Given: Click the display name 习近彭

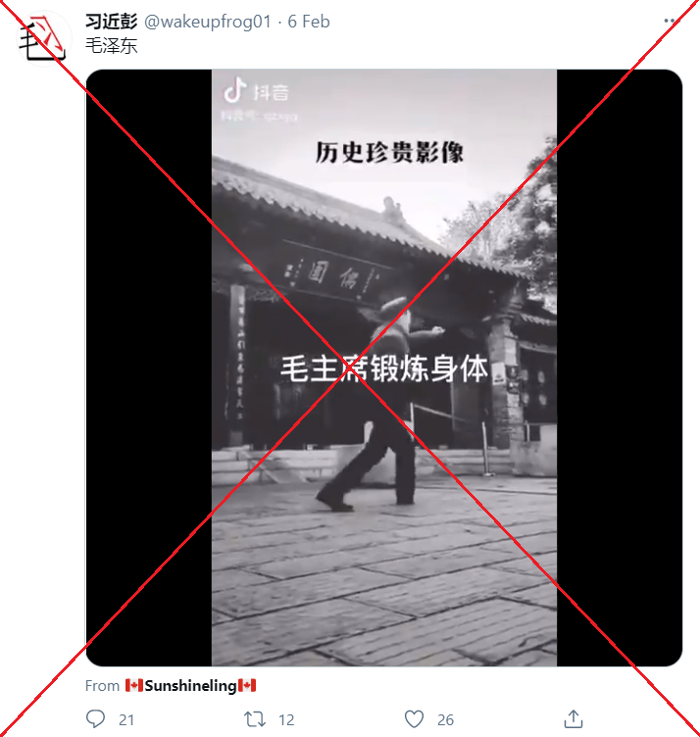Looking at the screenshot, I should pos(112,22).
